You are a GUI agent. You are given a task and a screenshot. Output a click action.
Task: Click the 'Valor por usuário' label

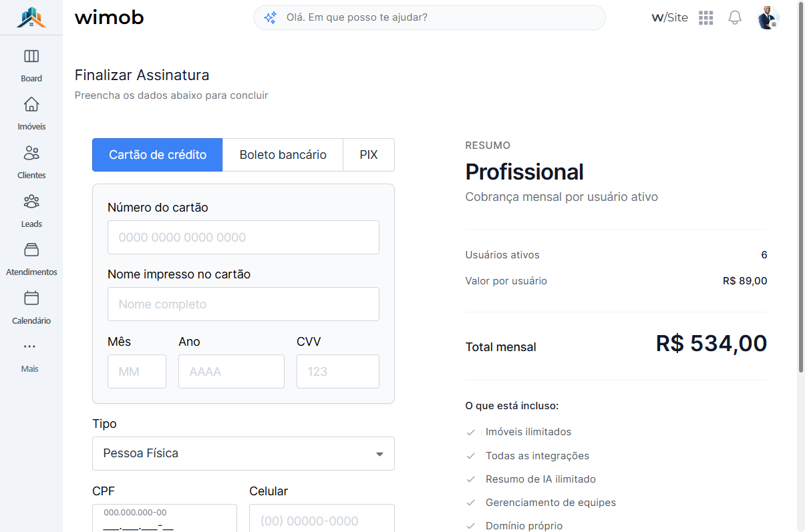pyautogui.click(x=506, y=281)
